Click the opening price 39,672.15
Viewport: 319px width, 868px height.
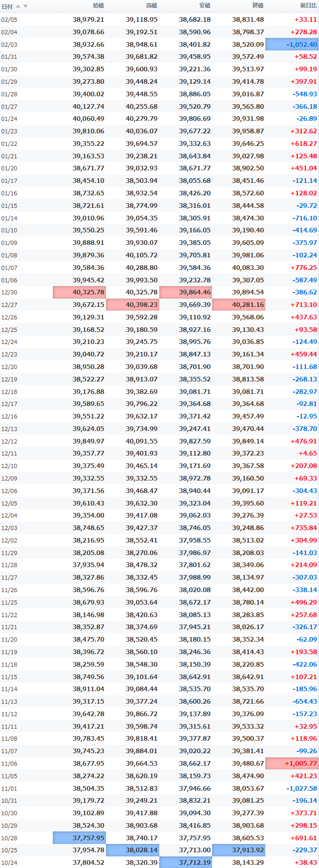coord(88,305)
